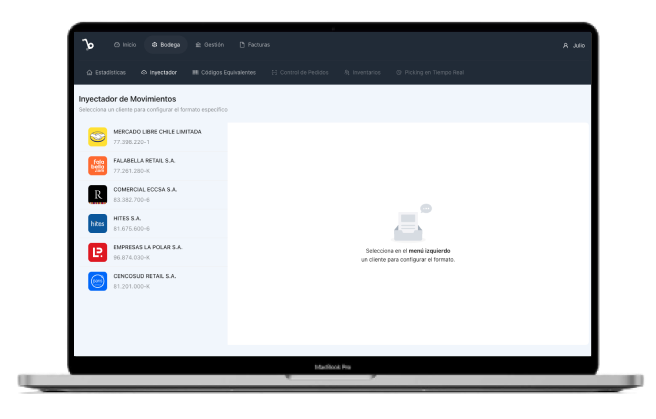Screen dimensions: 656x419
Task: Select the blue Hites logo icon
Action: coord(97,223)
